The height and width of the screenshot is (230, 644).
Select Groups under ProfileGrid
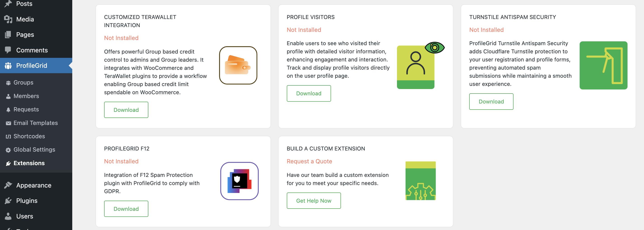(x=23, y=82)
